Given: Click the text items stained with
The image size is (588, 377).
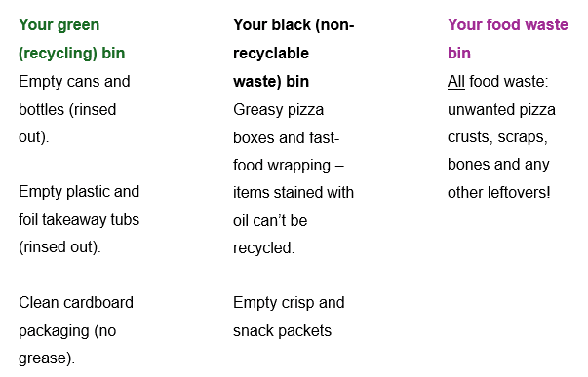Looking at the screenshot, I should pyautogui.click(x=294, y=192).
